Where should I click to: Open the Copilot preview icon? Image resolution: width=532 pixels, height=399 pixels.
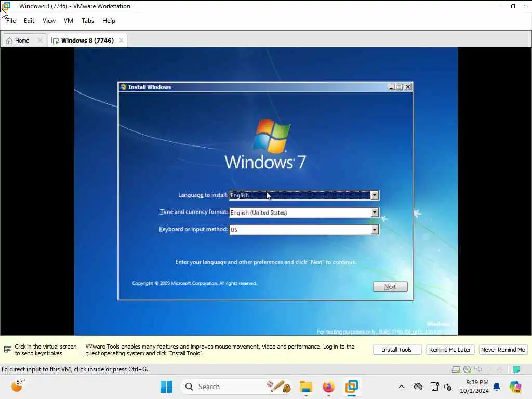click(x=515, y=387)
